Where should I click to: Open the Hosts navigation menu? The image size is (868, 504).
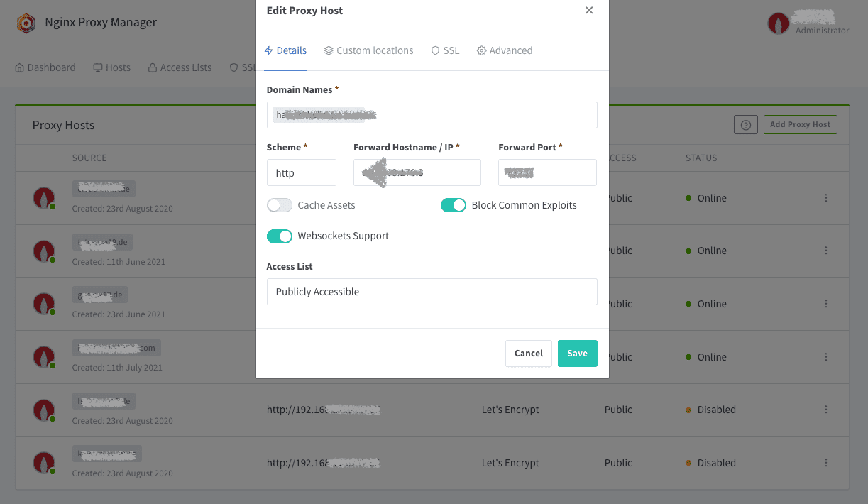click(112, 67)
